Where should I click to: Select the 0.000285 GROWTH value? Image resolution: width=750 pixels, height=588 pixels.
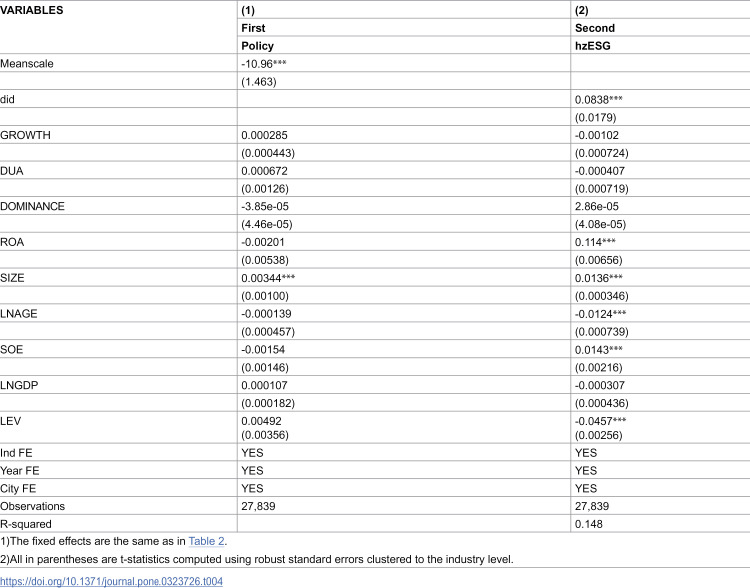coord(264,135)
